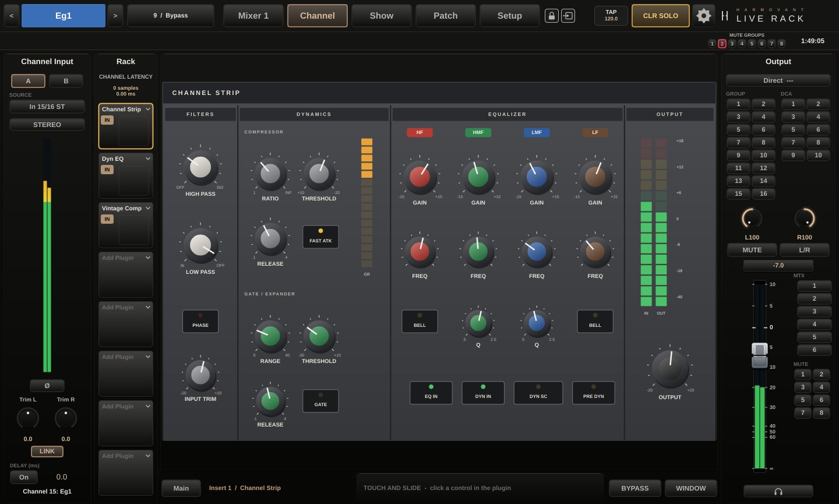Open the Direct output selector
Image resolution: width=839 pixels, height=504 pixels.
[x=778, y=80]
